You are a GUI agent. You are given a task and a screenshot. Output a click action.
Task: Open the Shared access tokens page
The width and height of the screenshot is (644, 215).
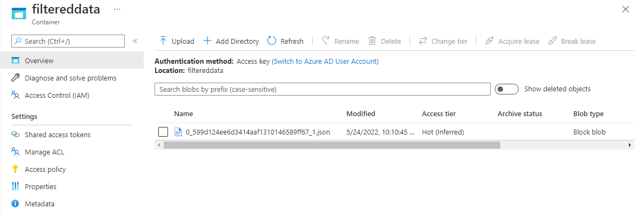tap(57, 135)
